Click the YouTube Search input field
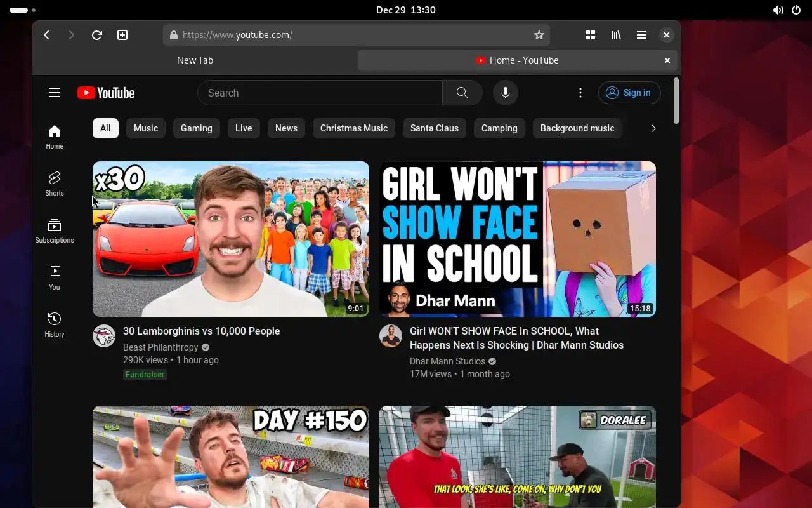The width and height of the screenshot is (812, 508). coord(320,93)
